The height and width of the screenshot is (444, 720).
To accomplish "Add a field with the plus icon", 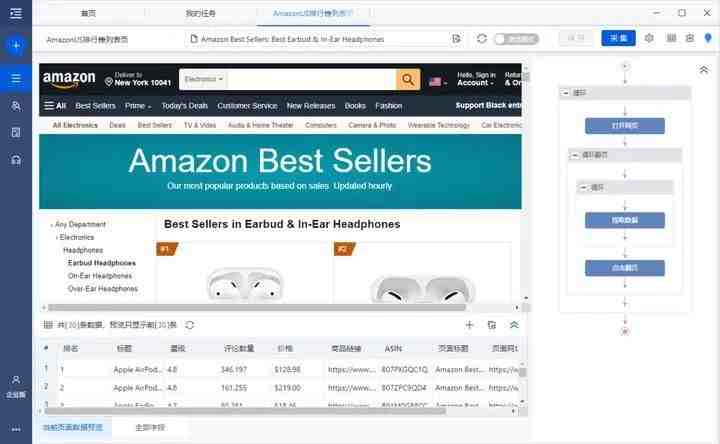I will click(x=469, y=325).
